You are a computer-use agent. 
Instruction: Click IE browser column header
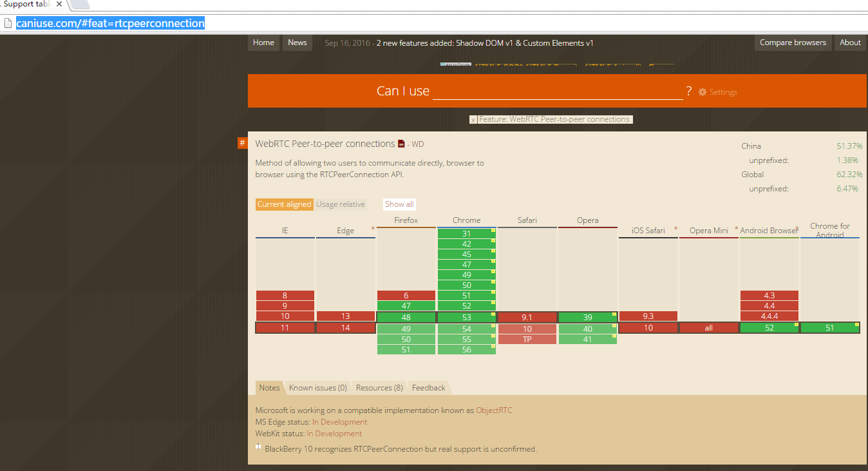point(285,231)
